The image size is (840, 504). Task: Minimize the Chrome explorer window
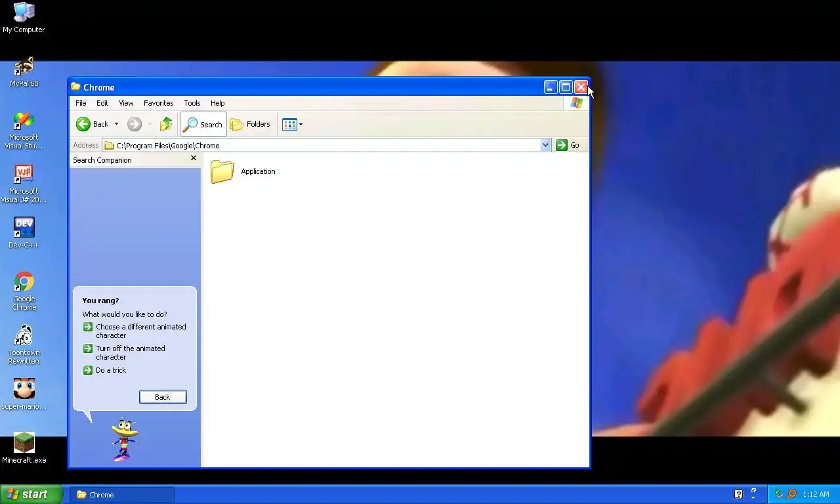[x=551, y=87]
